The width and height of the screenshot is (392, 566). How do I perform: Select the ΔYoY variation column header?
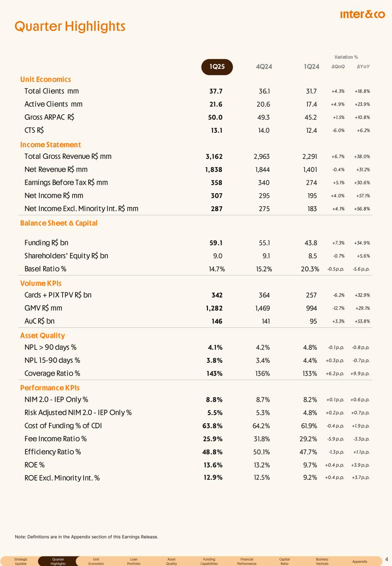(363, 67)
